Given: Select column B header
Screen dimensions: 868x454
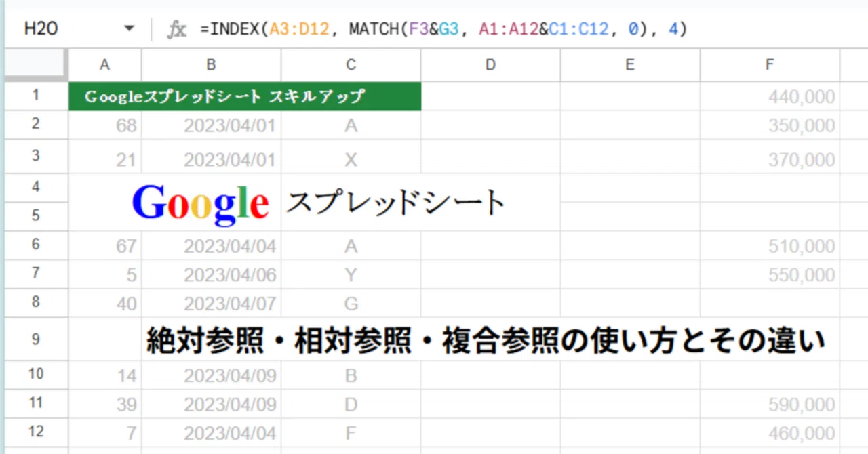Looking at the screenshot, I should (x=212, y=65).
